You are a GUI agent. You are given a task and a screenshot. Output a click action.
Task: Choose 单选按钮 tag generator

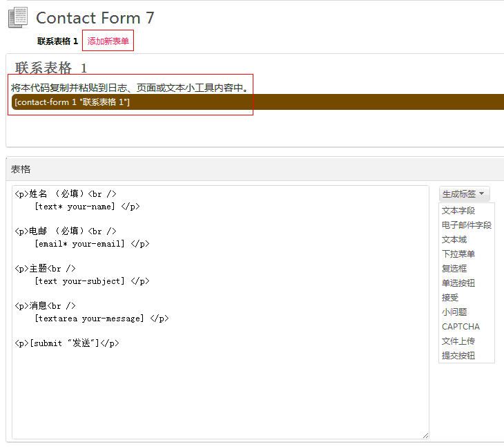tap(458, 283)
